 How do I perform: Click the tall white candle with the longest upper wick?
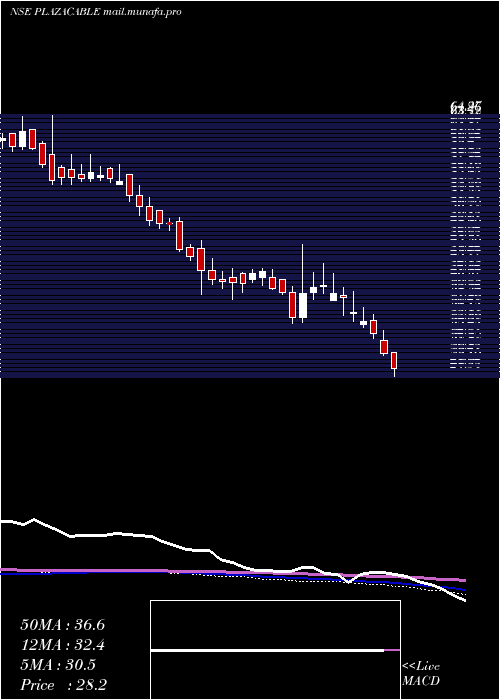tap(303, 305)
